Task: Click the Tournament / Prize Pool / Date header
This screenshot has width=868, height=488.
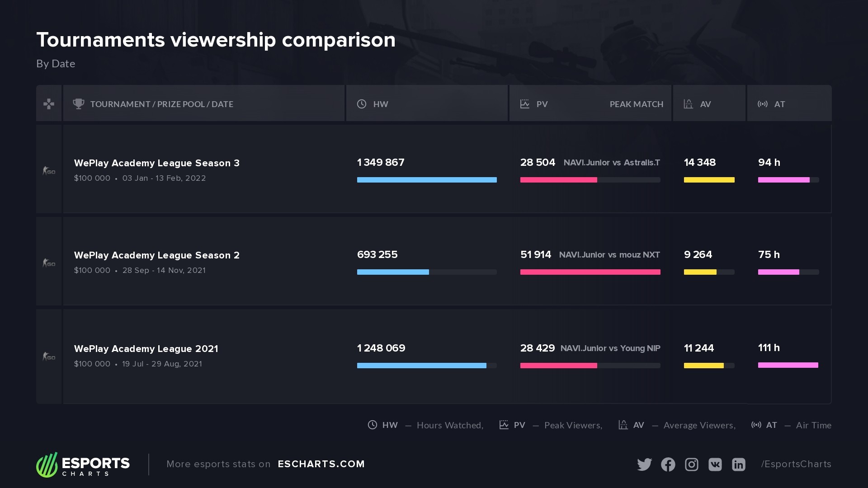Action: click(x=161, y=104)
